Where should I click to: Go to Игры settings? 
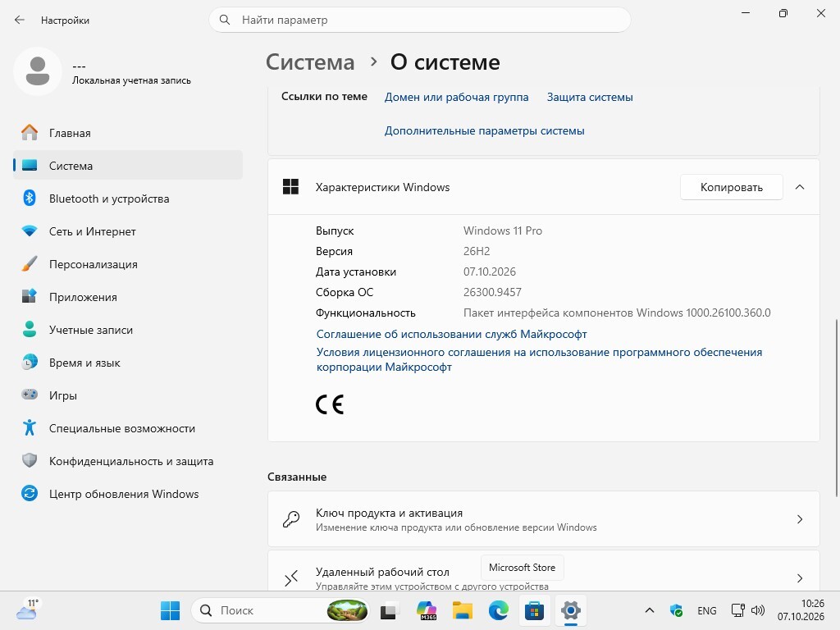coord(127,395)
